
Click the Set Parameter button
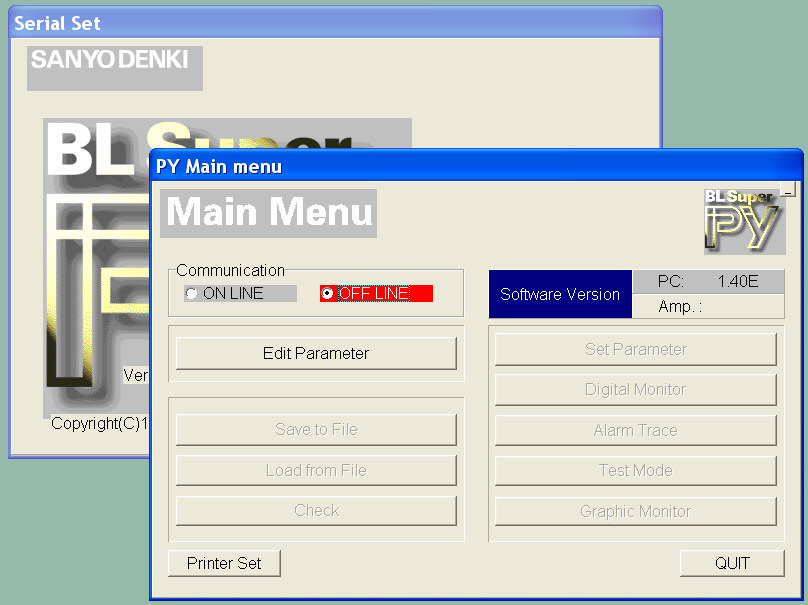pos(635,350)
